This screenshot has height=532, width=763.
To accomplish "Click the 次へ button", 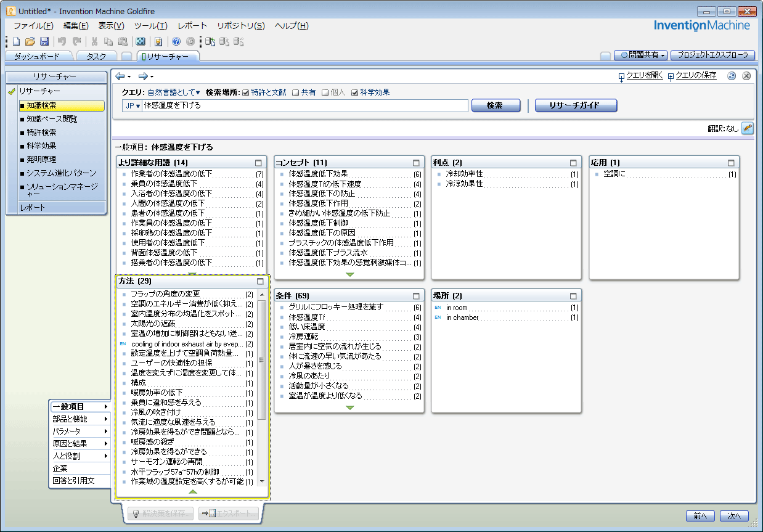I will (734, 516).
